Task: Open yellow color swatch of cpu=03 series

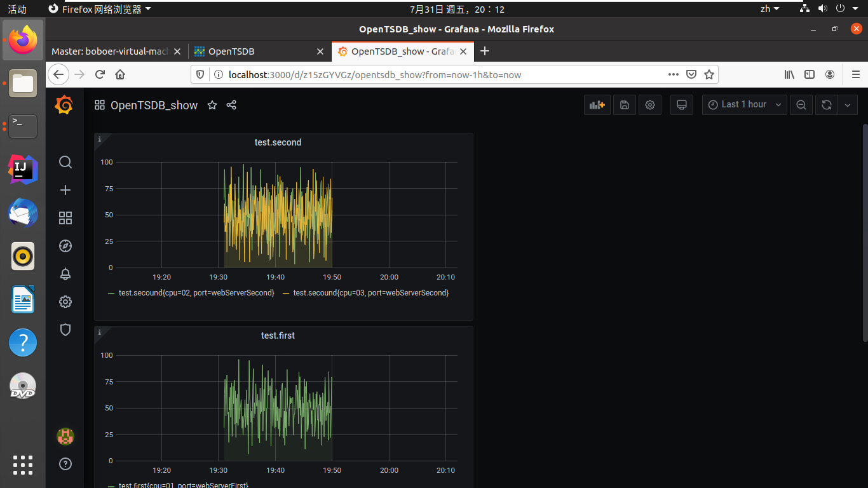Action: pyautogui.click(x=286, y=293)
